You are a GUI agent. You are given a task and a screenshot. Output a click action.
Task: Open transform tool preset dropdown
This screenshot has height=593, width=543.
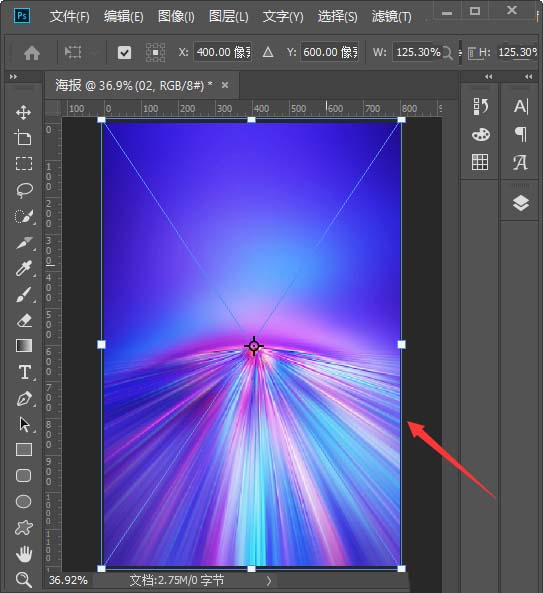pos(79,52)
